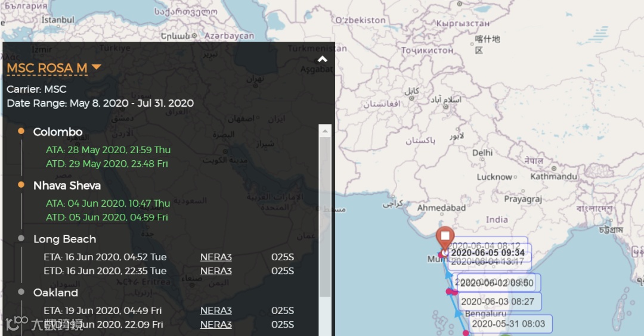
Task: Click the Ahmedabad label on the map
Action: (441, 208)
